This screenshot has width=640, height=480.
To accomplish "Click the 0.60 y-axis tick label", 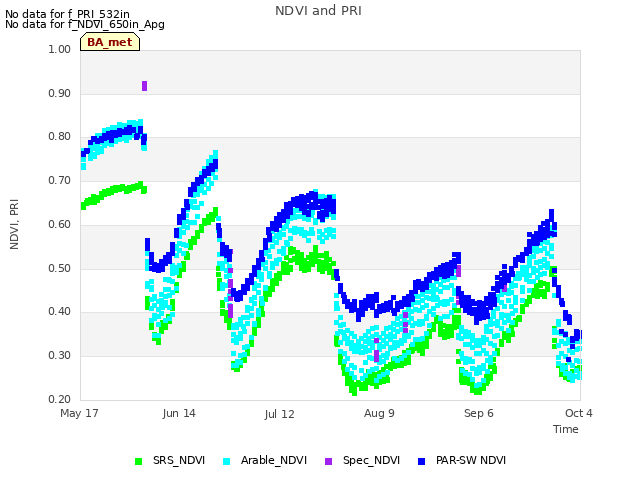I will click(x=60, y=224).
